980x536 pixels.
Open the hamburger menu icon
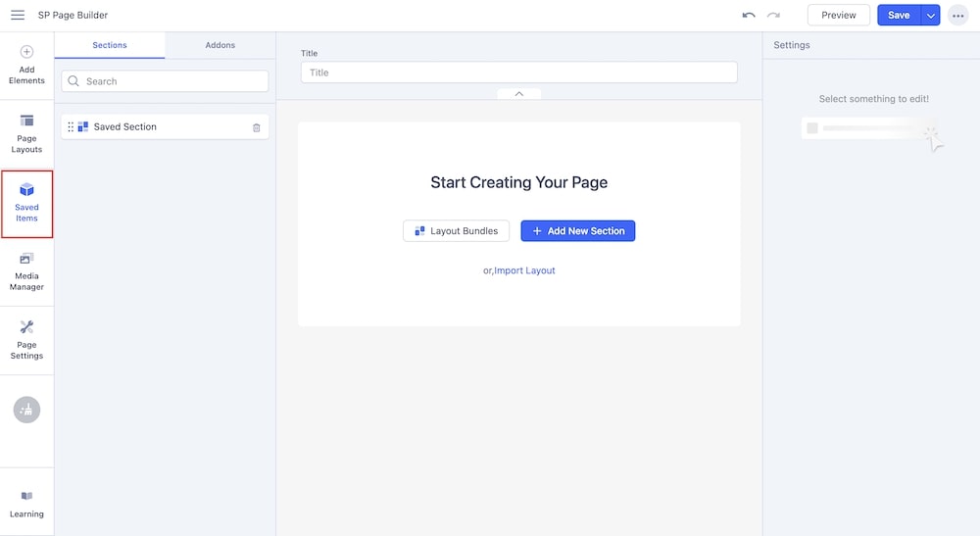click(x=18, y=15)
